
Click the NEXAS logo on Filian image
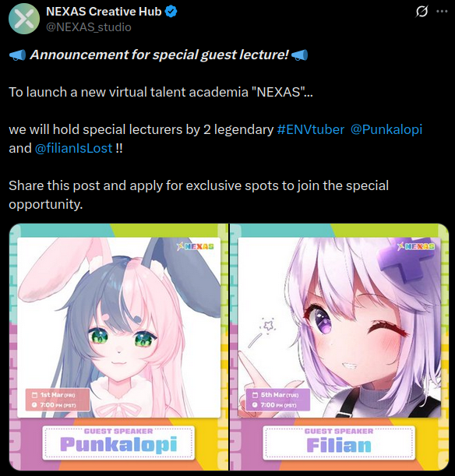pos(416,246)
